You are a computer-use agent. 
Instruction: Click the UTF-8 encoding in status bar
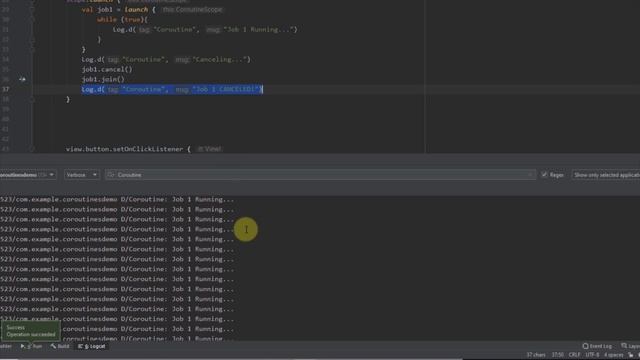[592, 355]
